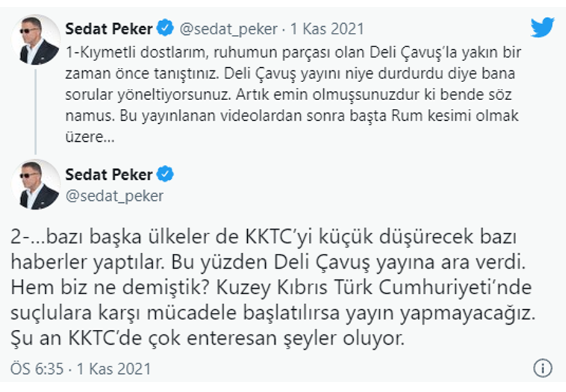Click the truncated "üzere..." text
The width and height of the screenshot is (566, 392).
point(90,137)
